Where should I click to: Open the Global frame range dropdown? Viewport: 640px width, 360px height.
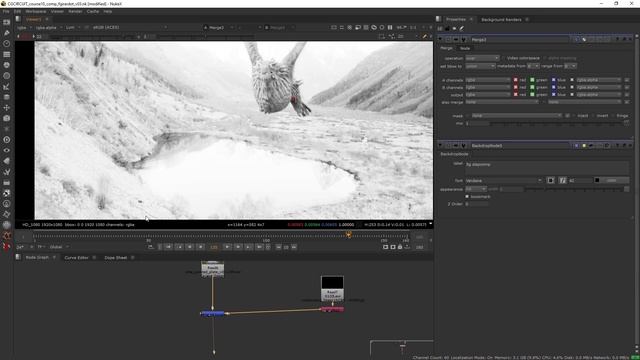click(59, 247)
